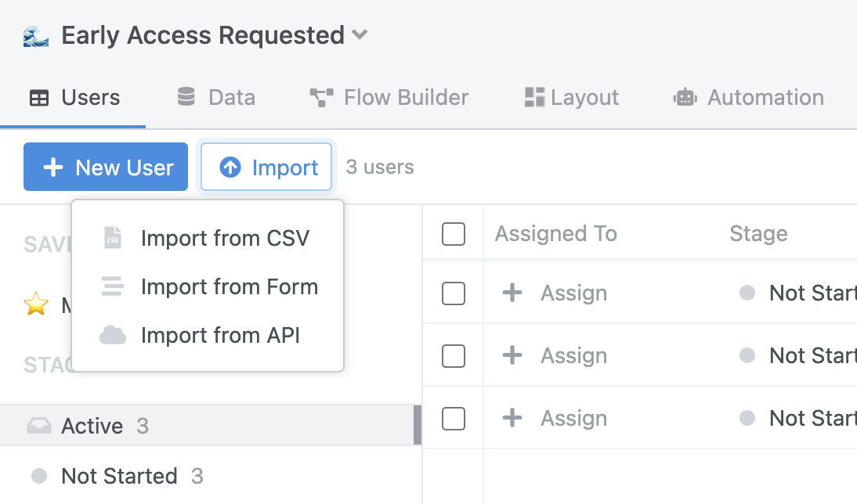Toggle the select-all header checkbox
This screenshot has width=857, height=504.
pyautogui.click(x=454, y=234)
